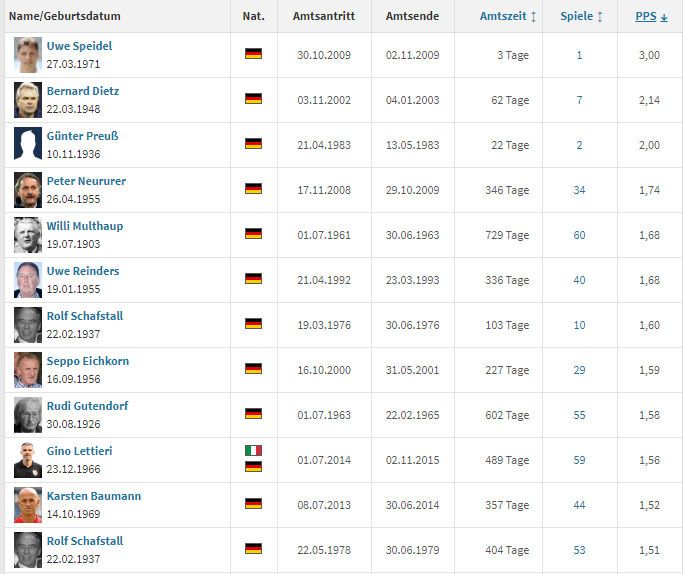Open Rudi Gutendorf profile link

(x=87, y=406)
